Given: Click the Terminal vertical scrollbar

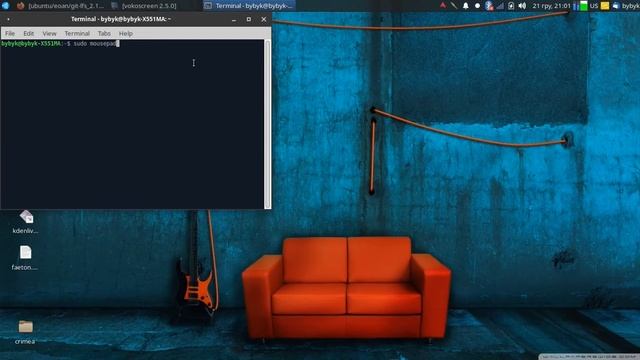Looking at the screenshot, I should (x=268, y=124).
